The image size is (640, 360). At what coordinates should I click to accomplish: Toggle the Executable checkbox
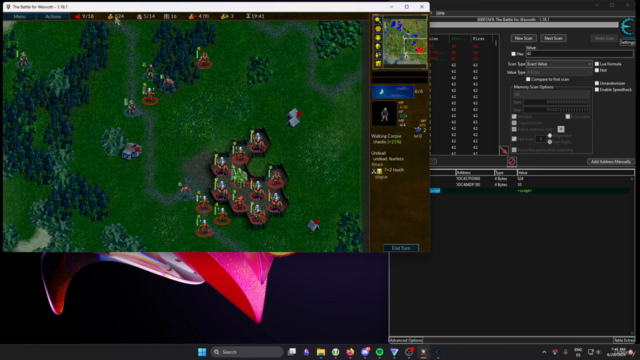(568, 117)
